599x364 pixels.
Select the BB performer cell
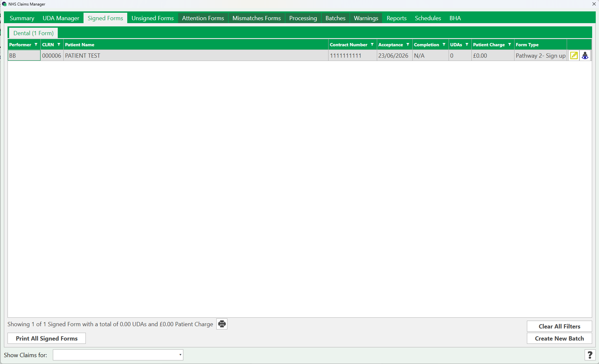pyautogui.click(x=24, y=55)
